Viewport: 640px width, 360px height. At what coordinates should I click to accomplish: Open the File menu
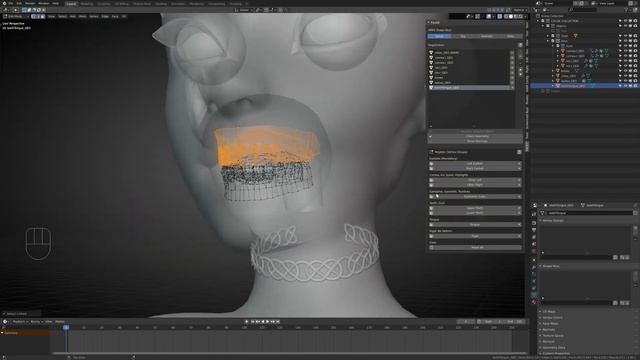11,3
